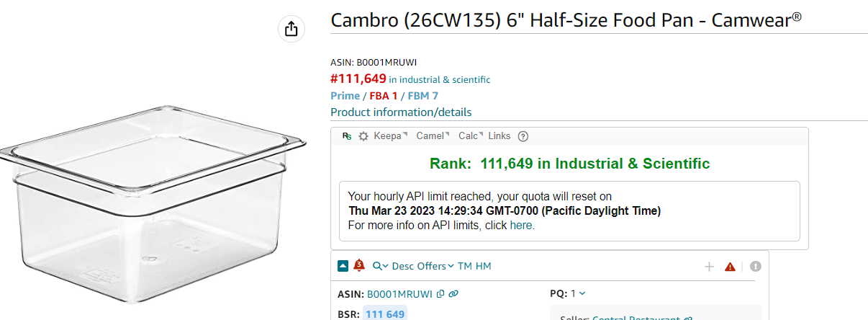Open the Keepa menu
Screen dimensions: 868x320
(x=390, y=136)
